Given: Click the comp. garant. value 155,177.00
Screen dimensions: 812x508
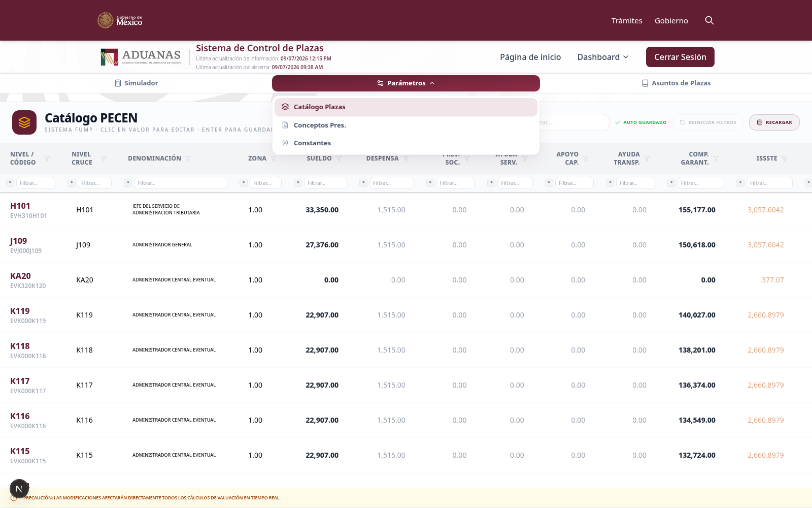Looking at the screenshot, I should tap(697, 210).
